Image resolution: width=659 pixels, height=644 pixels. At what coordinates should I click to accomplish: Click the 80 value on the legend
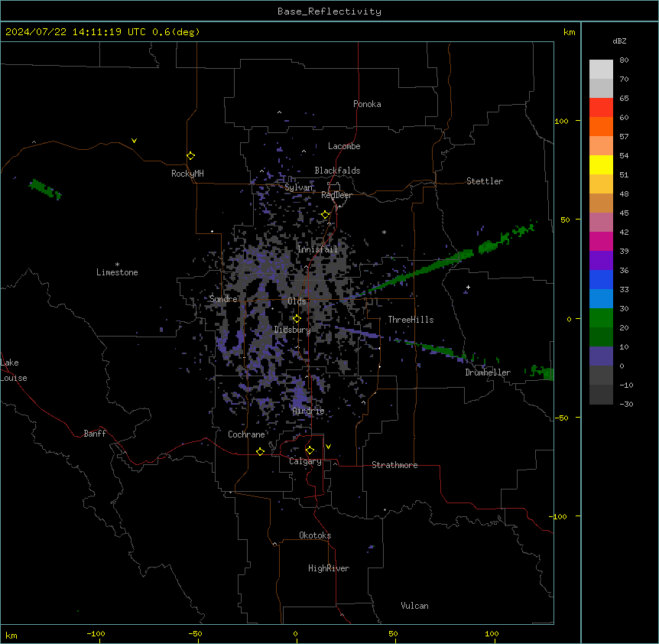[624, 60]
